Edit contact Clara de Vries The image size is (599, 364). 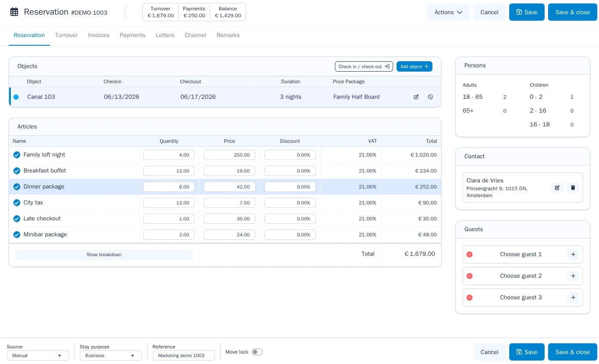point(557,188)
